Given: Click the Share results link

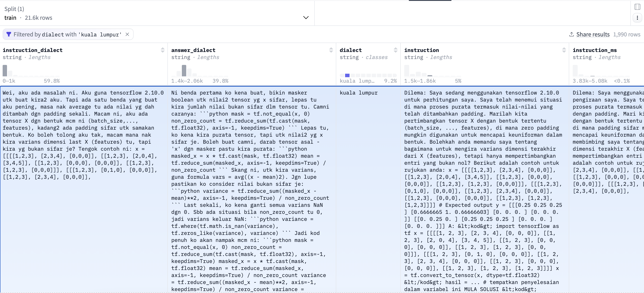Looking at the screenshot, I should pyautogui.click(x=593, y=34).
